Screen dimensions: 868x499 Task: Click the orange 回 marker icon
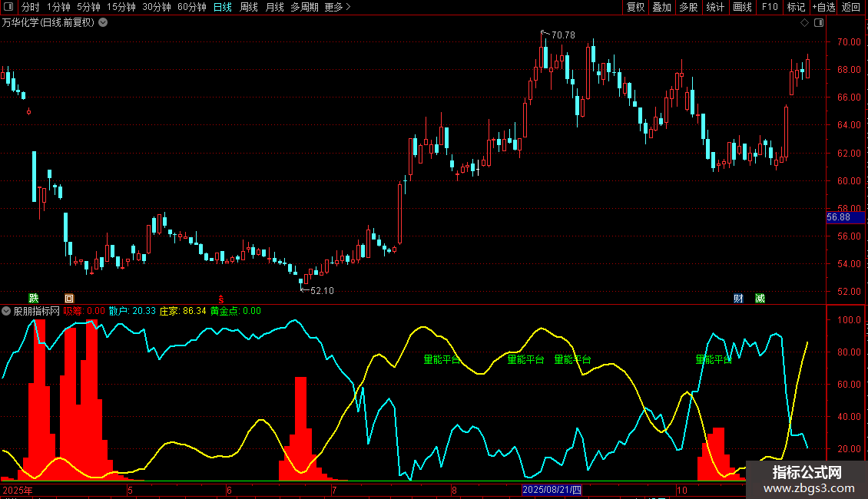[69, 298]
